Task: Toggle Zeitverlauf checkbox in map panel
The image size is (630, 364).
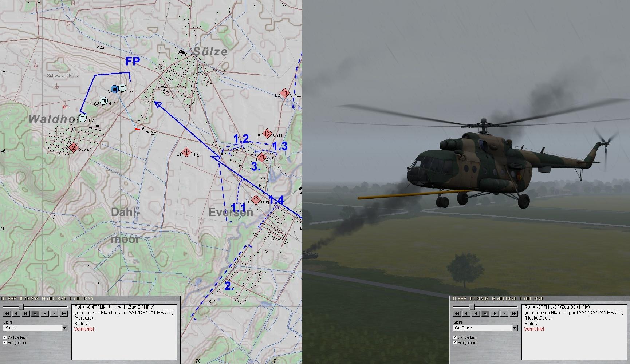Action: pyautogui.click(x=5, y=337)
